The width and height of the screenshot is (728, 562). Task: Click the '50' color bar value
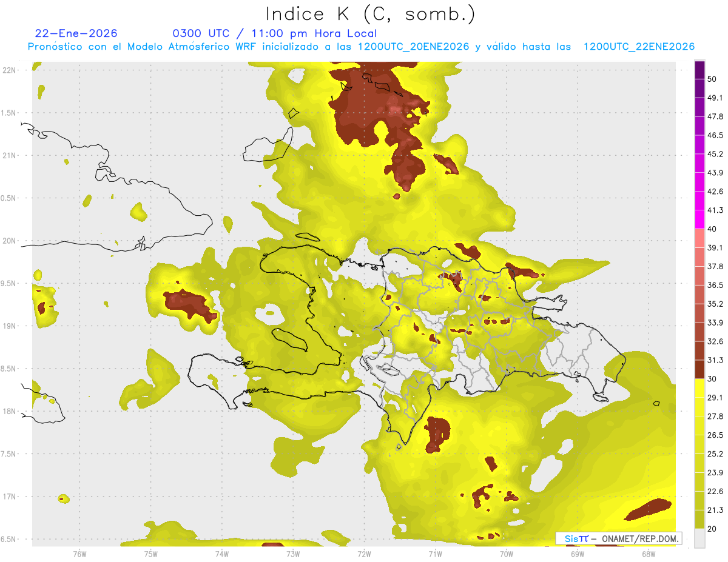point(712,79)
